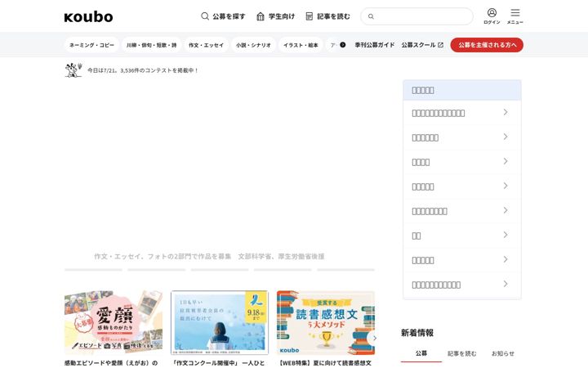Click the red 公募を主催される方へ button

tap(487, 45)
